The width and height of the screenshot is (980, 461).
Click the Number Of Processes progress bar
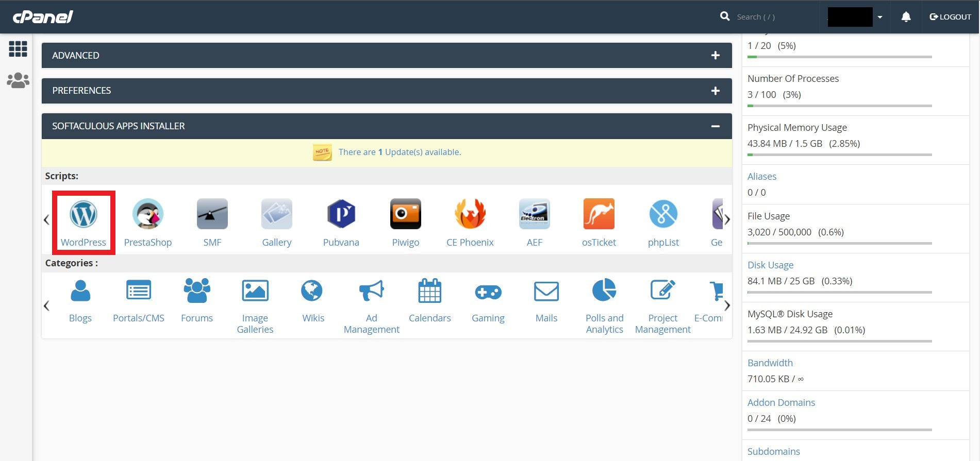[839, 106]
